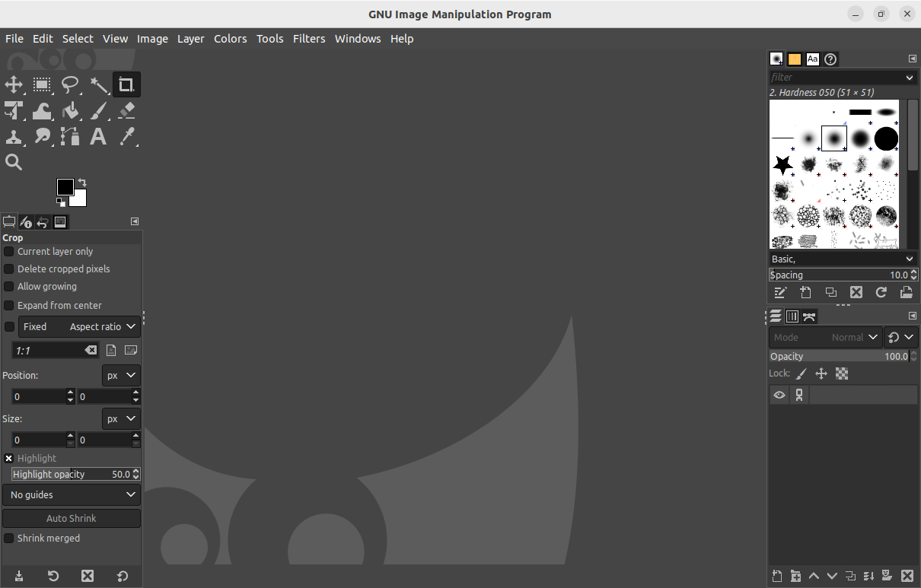Save tool preset icon in Crop options
921x588 pixels.
[x=18, y=576]
